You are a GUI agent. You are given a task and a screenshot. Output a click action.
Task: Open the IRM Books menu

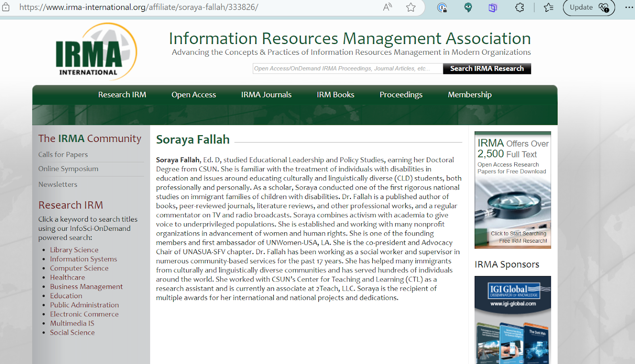click(335, 95)
